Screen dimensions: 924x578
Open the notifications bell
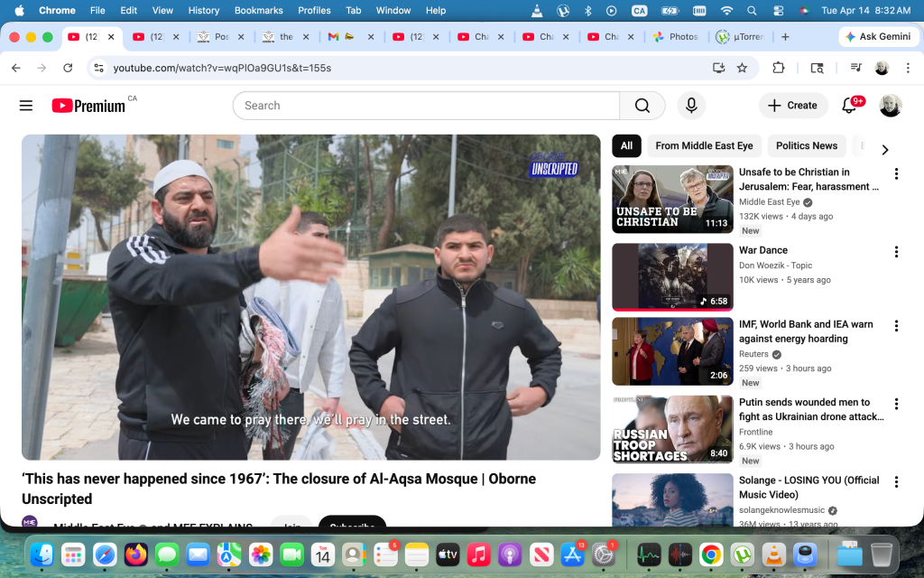click(849, 106)
